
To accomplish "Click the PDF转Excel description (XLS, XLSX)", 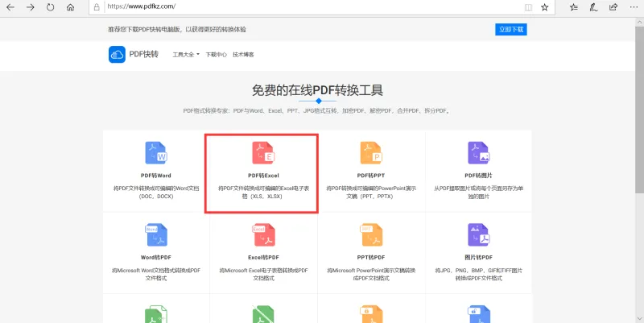I will (263, 193).
